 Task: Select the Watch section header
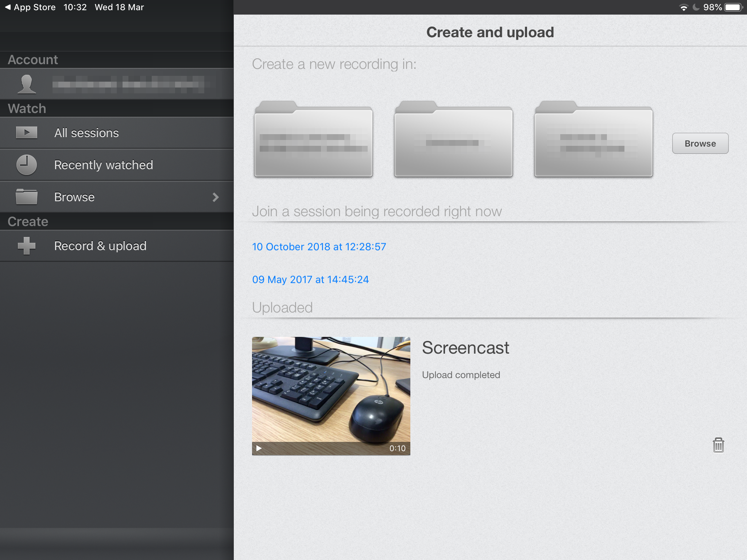26,108
